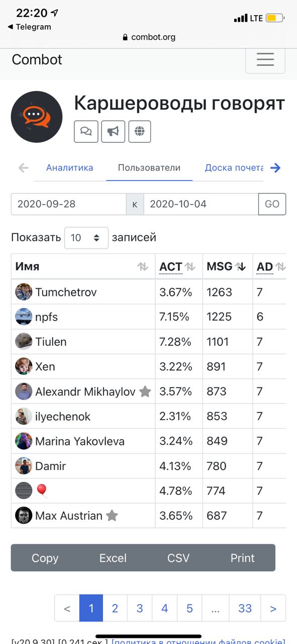
Task: Click the star next to Alexandr Mikhaylov
Action: [x=145, y=391]
